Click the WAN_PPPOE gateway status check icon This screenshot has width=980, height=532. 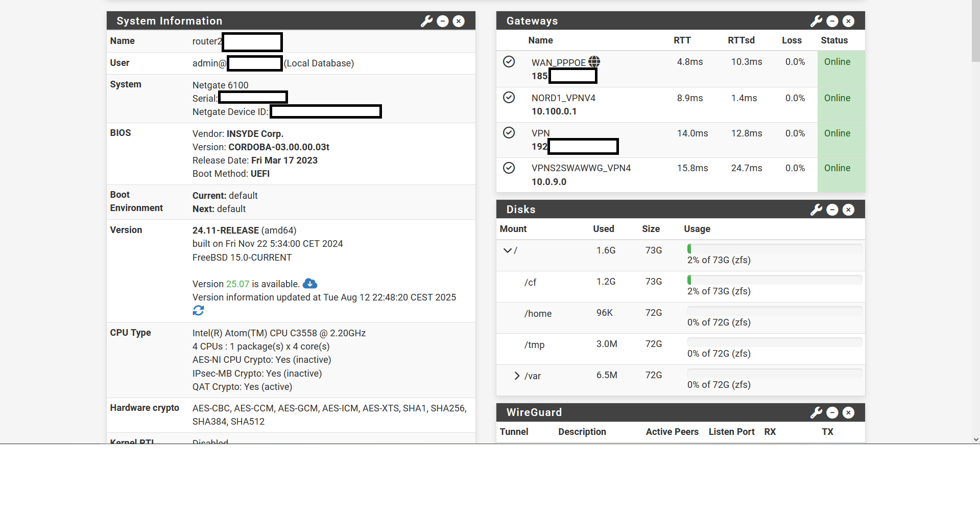tap(509, 62)
